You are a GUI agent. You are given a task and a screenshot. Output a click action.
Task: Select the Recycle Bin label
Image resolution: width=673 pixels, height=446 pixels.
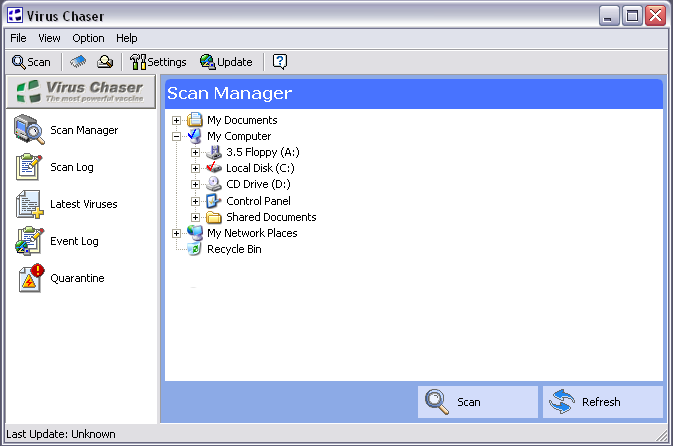[x=234, y=249]
